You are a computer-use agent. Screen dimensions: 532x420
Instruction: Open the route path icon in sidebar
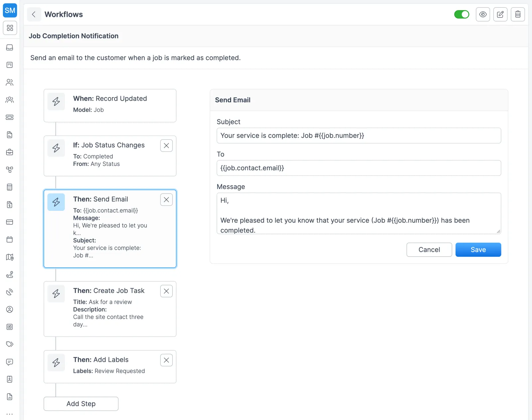(10, 274)
